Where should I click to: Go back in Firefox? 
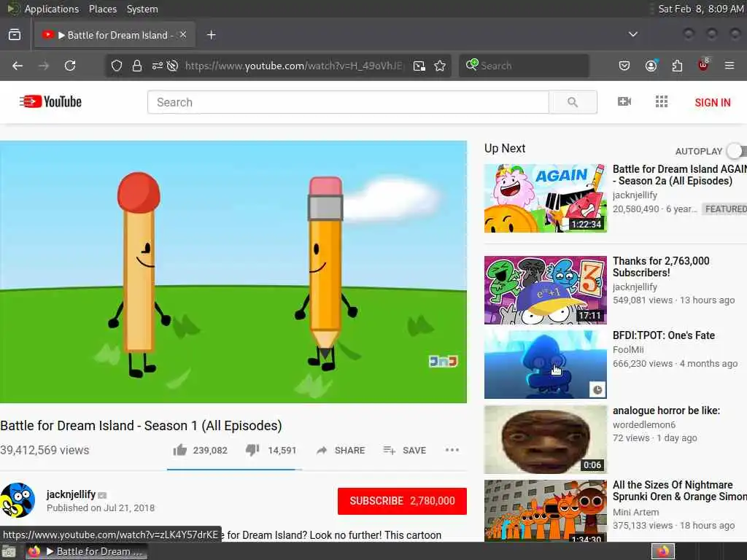18,66
